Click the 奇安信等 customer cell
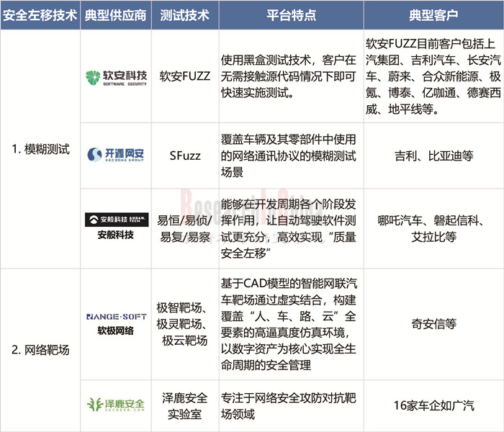The image size is (504, 432). point(433,324)
